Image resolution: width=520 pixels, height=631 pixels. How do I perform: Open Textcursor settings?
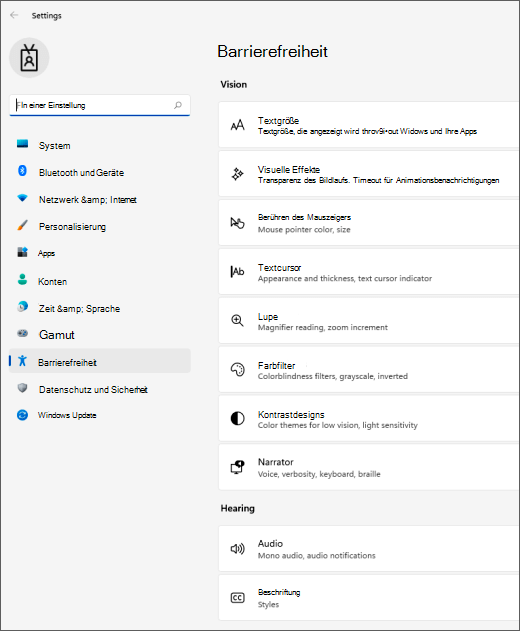pos(369,272)
